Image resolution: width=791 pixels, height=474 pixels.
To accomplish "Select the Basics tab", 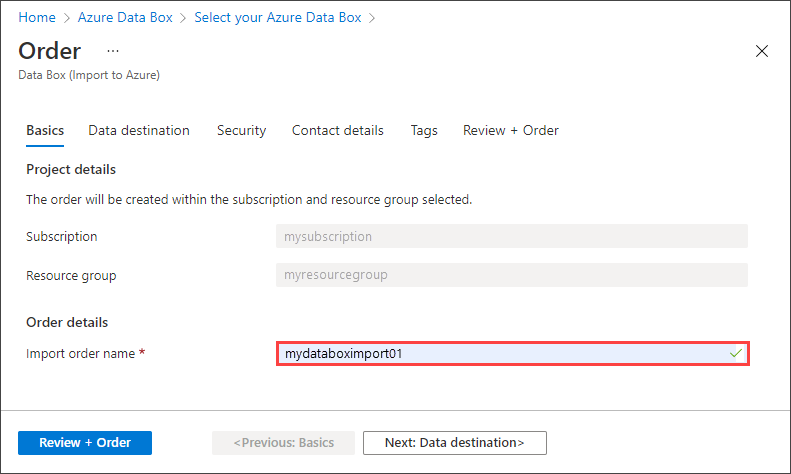I will (x=45, y=130).
